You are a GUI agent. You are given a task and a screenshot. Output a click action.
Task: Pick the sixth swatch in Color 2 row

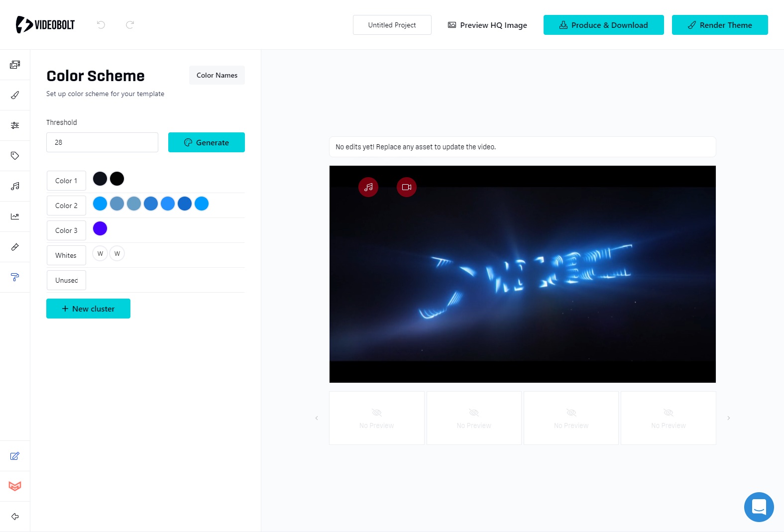(185, 204)
